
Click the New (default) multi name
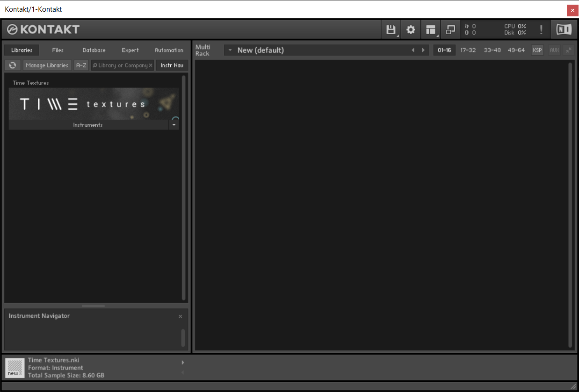pos(261,50)
